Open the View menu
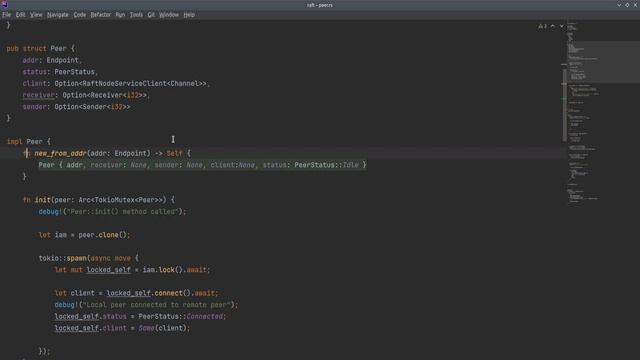Viewport: 640px width, 360px height. tap(36, 15)
